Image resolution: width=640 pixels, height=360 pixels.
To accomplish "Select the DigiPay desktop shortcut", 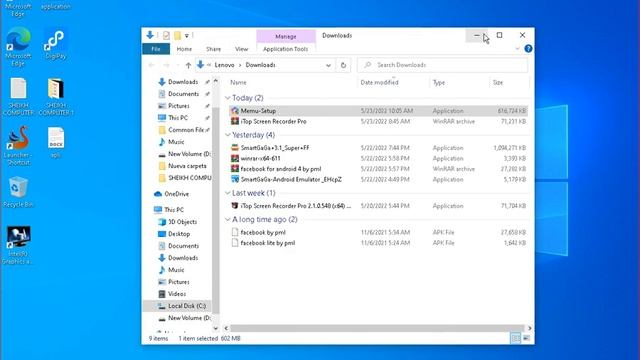I will tap(56, 44).
